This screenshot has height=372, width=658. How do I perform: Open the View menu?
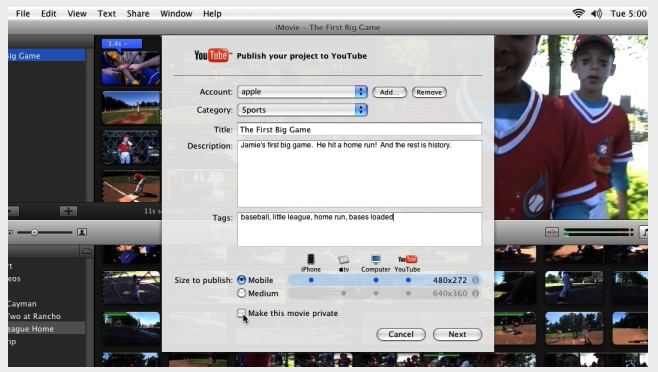coord(77,13)
